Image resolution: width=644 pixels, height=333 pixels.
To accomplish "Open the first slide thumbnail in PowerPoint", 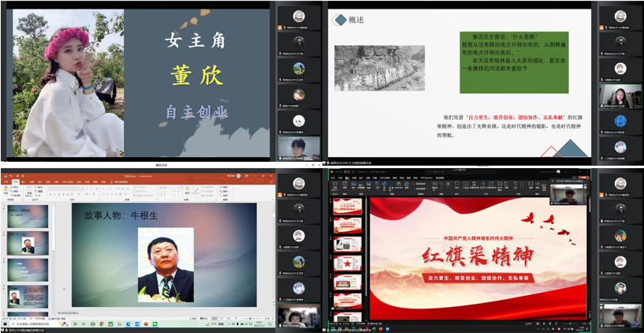I will [28, 215].
